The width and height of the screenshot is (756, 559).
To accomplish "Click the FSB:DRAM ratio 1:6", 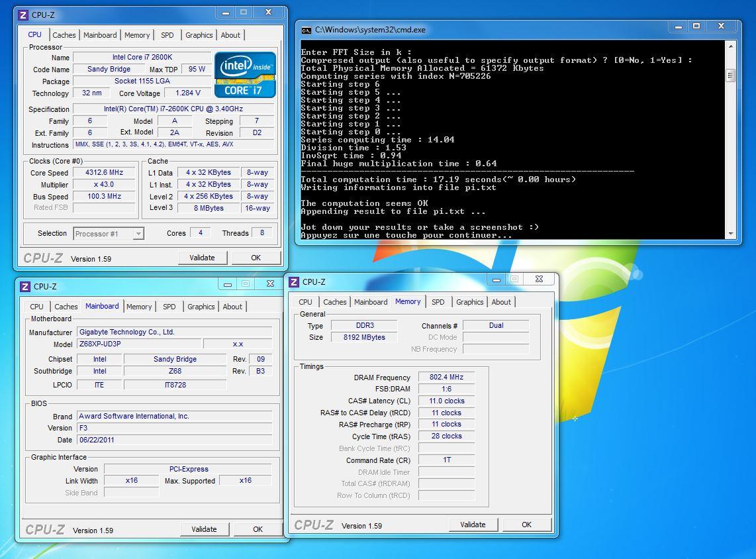I will point(446,389).
